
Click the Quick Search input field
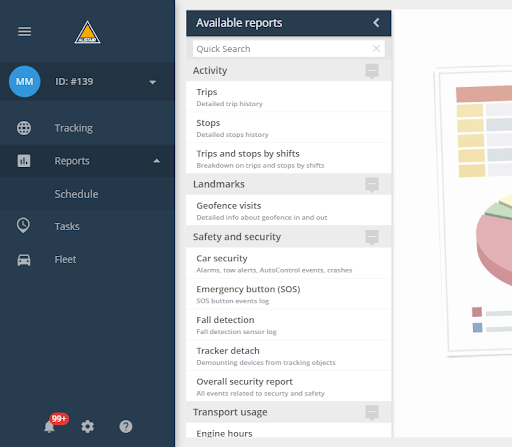coord(289,49)
